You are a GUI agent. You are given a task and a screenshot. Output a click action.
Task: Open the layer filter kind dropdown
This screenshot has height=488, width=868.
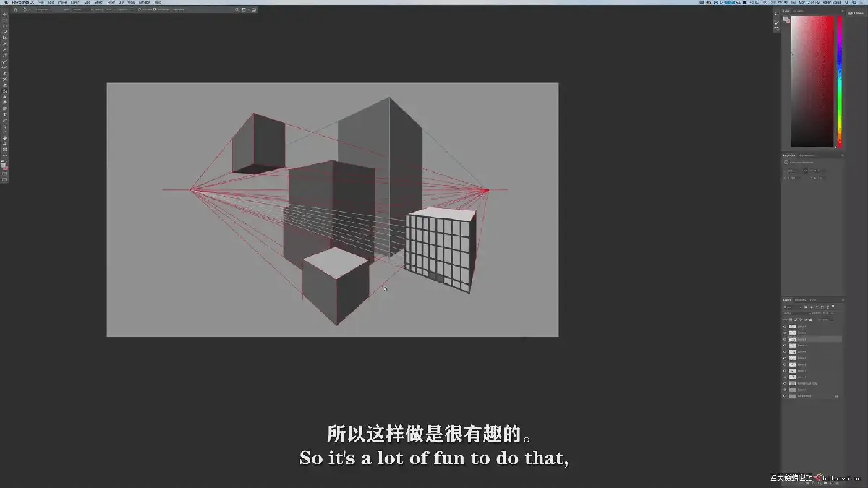pos(793,307)
